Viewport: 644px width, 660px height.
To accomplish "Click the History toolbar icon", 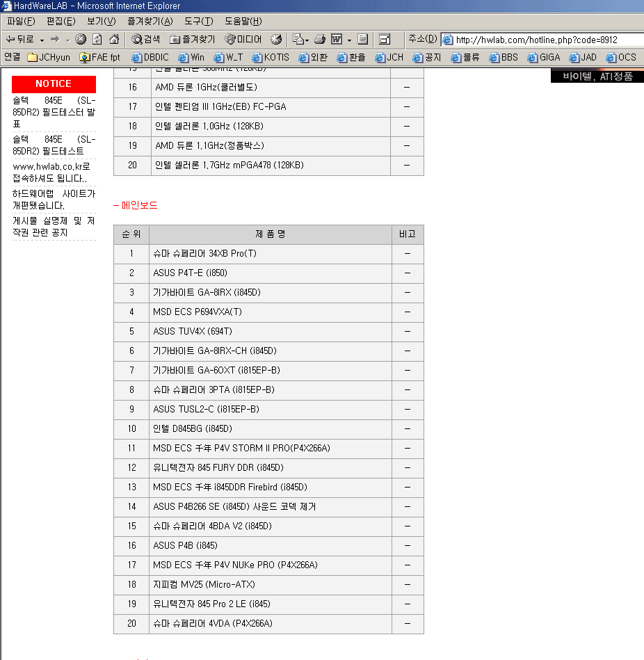I will (276, 40).
